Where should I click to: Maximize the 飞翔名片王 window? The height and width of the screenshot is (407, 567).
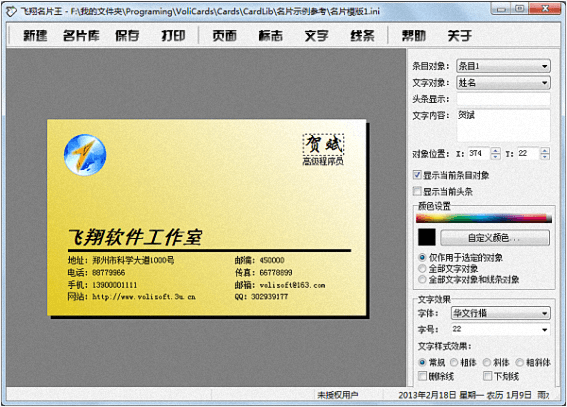click(519, 9)
